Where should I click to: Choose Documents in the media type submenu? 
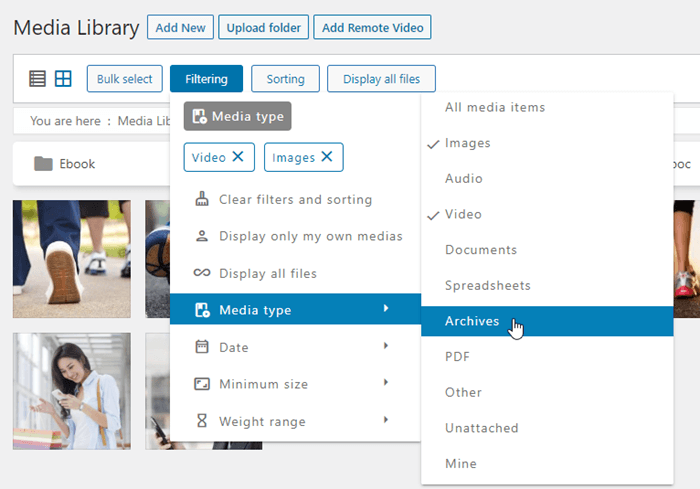tap(480, 250)
